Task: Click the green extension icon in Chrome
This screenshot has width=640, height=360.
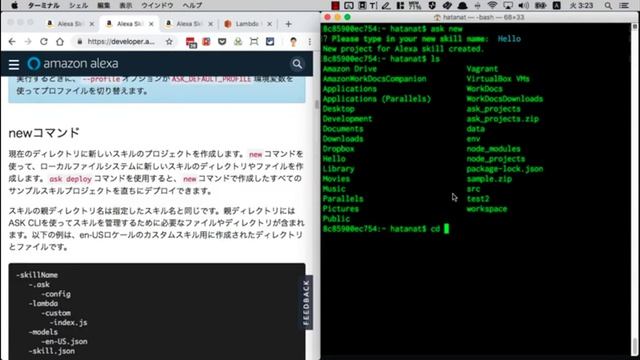Action: click(238, 42)
